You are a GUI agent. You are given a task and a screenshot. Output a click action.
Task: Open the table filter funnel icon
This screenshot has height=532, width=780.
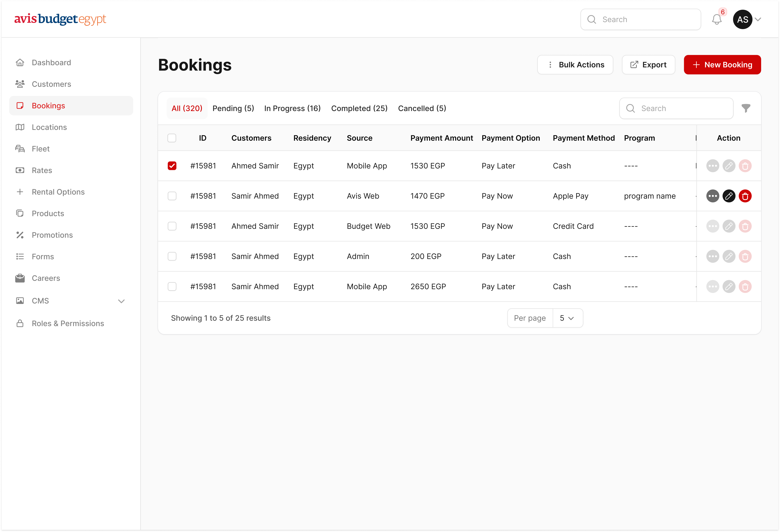[x=746, y=108]
